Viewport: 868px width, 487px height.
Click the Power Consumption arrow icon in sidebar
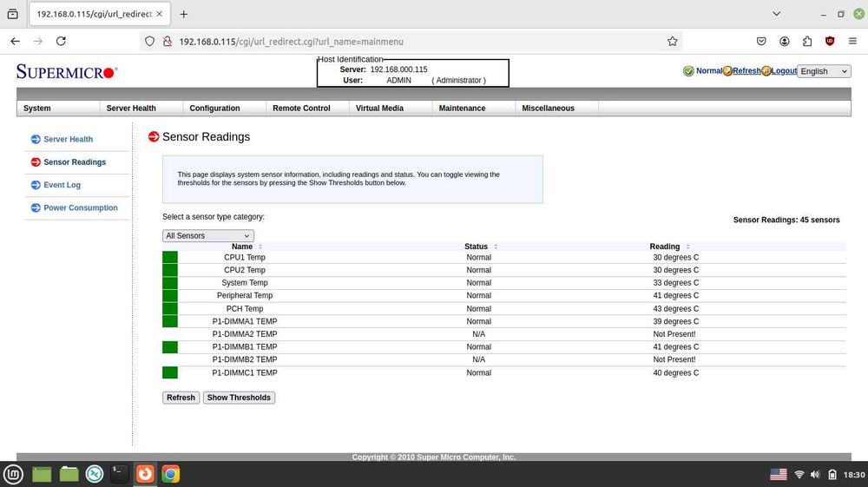click(36, 207)
